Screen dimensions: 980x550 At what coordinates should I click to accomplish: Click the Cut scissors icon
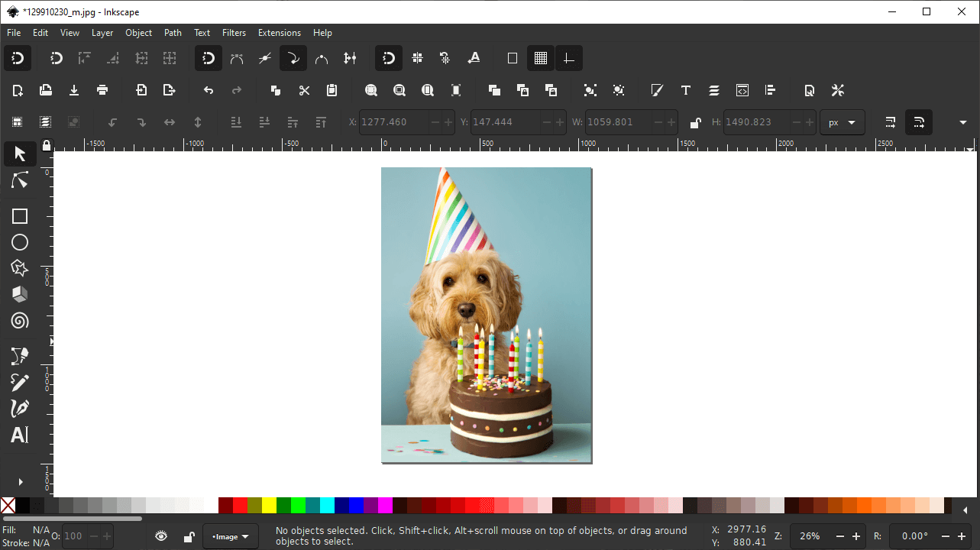click(x=304, y=90)
